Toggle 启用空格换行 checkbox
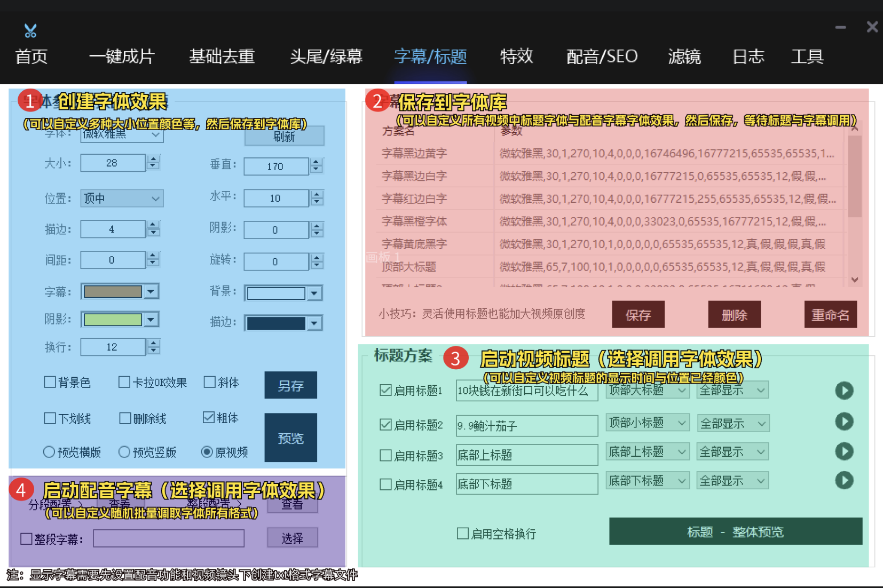This screenshot has height=588, width=883. [463, 533]
